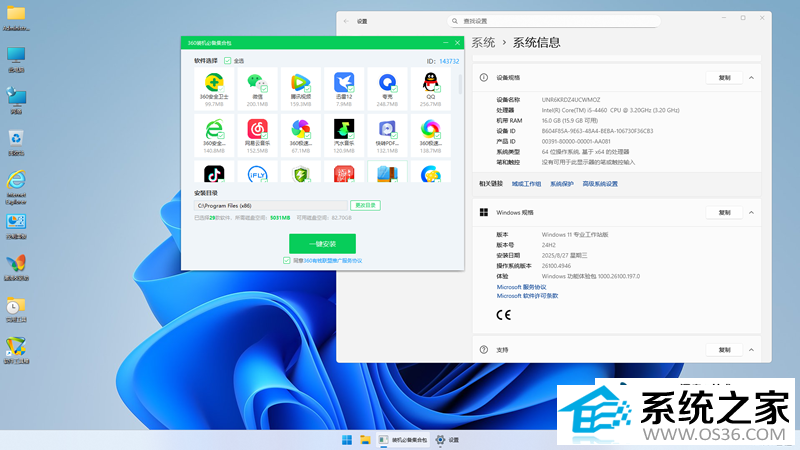The image size is (800, 450).
Task: Uncheck the 网易云音乐 app checkbox
Action: [x=264, y=136]
